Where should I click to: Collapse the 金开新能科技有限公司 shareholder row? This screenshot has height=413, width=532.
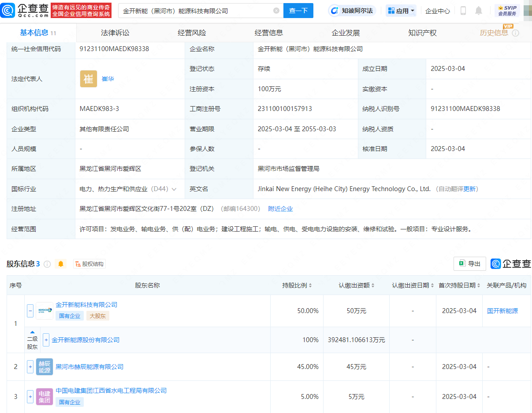click(x=30, y=310)
